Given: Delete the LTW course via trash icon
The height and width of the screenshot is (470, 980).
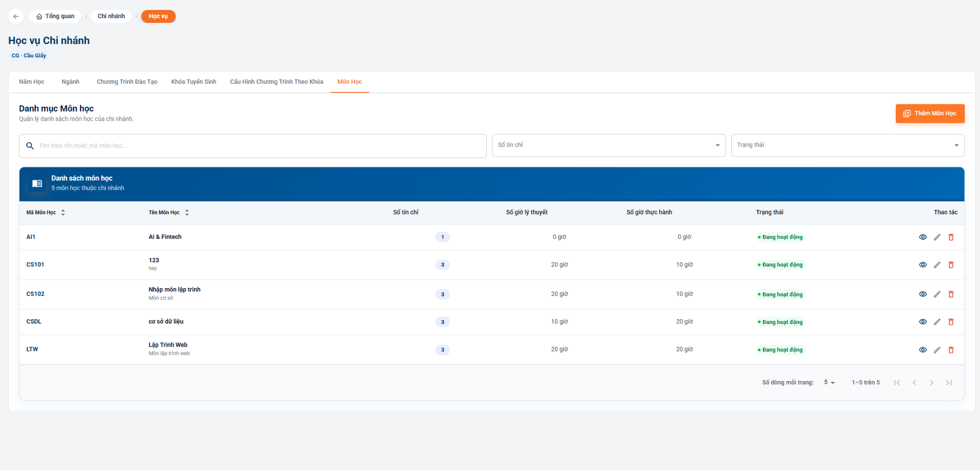Looking at the screenshot, I should tap(951, 350).
